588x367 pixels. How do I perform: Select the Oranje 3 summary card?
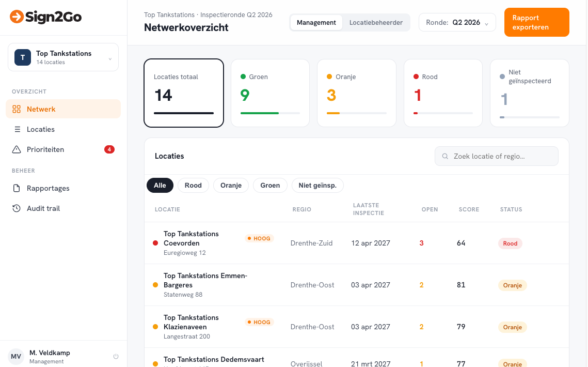pyautogui.click(x=357, y=93)
